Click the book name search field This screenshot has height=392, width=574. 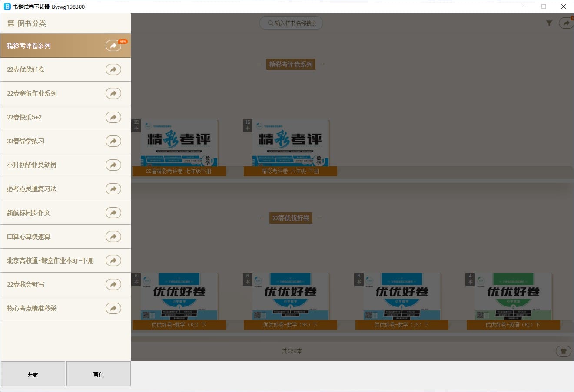291,23
